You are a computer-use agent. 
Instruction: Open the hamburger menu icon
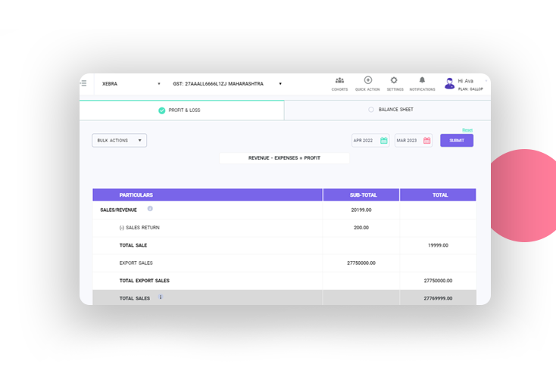(84, 83)
